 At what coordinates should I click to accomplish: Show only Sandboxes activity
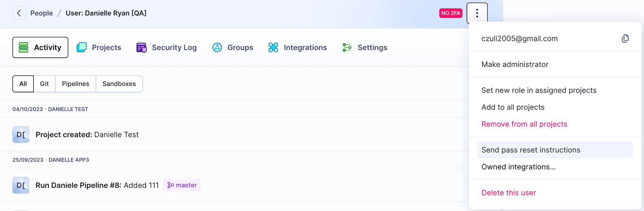tap(119, 84)
